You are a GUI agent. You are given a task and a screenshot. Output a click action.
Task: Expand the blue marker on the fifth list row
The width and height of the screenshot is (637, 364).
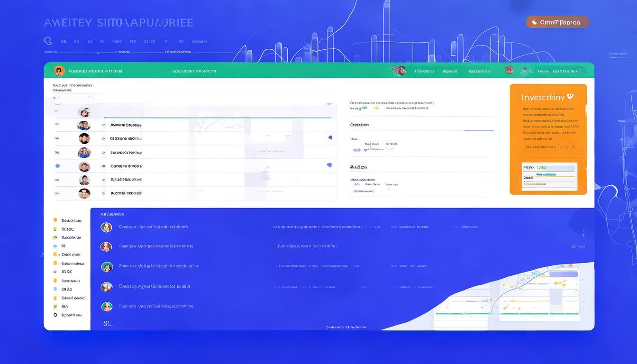329,165
